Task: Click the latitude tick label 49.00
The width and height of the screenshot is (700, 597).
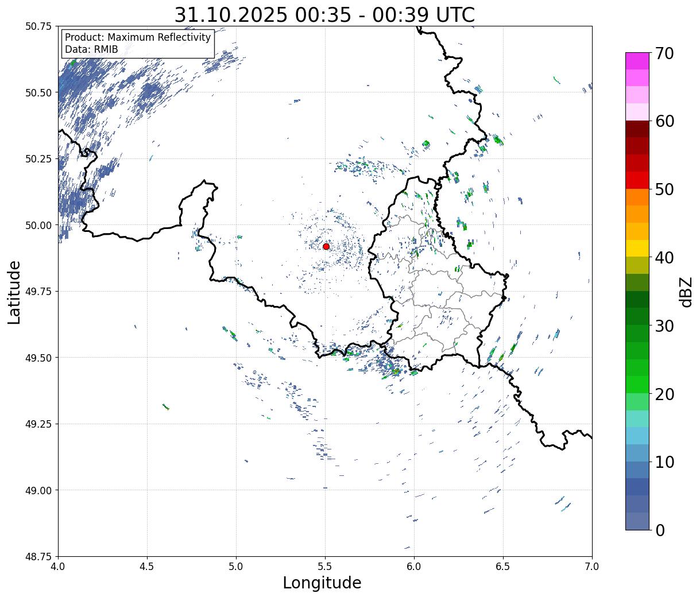Action: (38, 490)
